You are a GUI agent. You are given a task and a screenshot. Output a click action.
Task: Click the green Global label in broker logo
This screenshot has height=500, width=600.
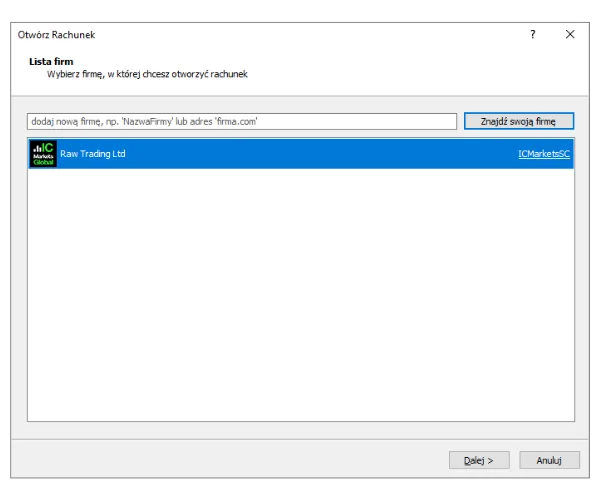pyautogui.click(x=43, y=162)
